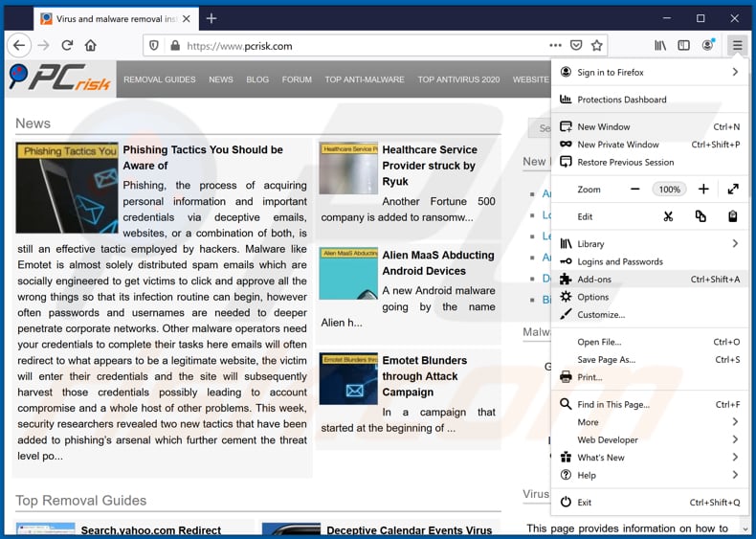756x539 pixels.
Task: Open Phishing Tactics article headline
Action: click(203, 157)
